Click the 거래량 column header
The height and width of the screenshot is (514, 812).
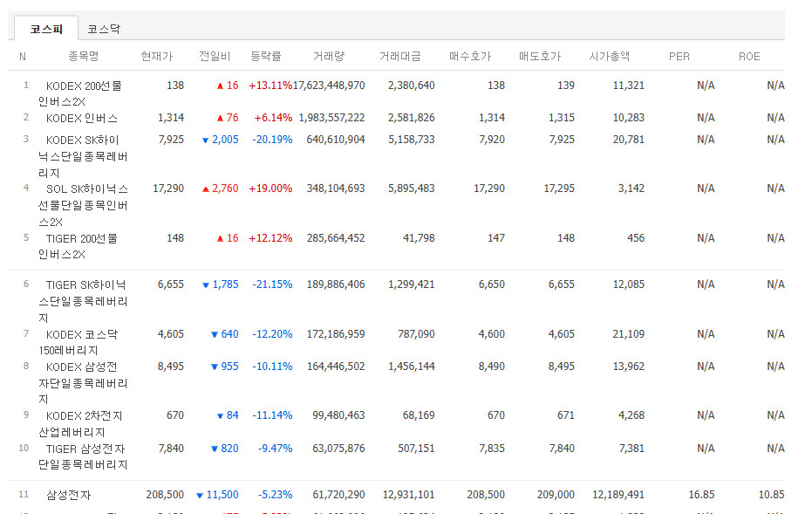pyautogui.click(x=328, y=56)
